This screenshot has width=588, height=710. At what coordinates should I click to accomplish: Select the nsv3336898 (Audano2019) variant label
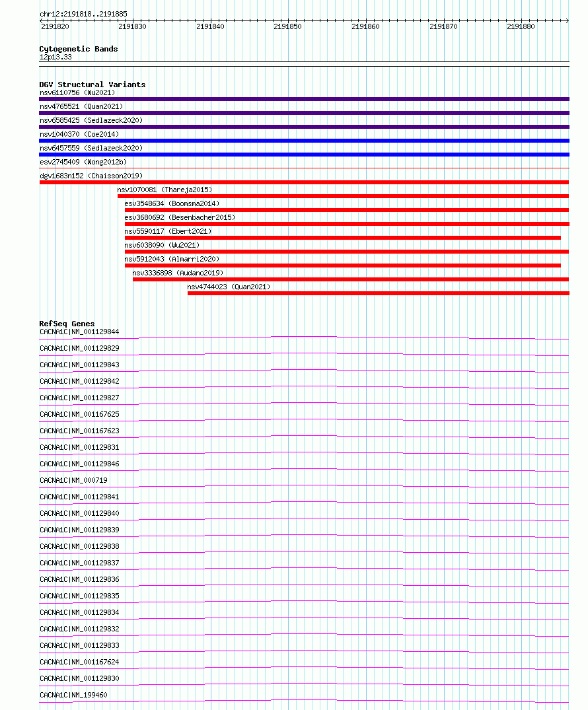pyautogui.click(x=178, y=273)
